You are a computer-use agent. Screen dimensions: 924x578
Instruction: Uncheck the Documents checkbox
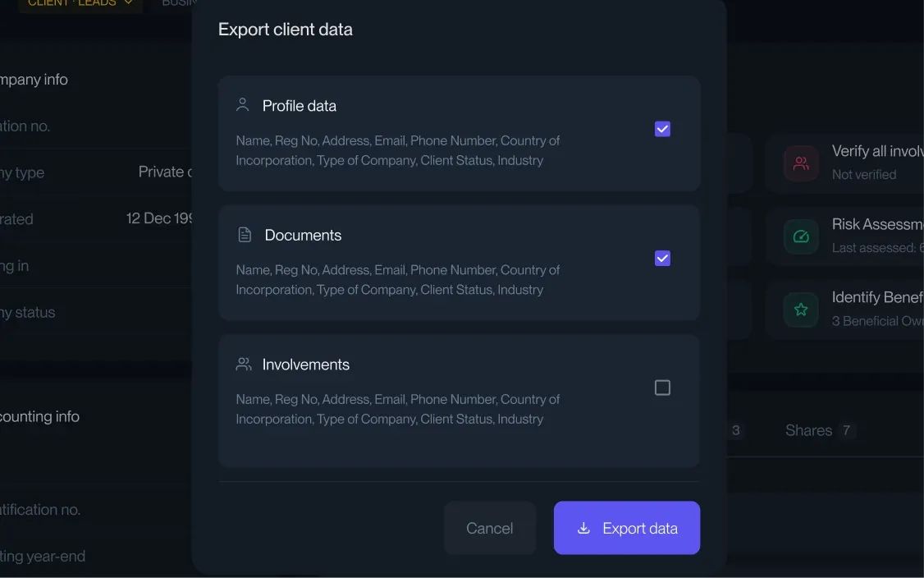[x=662, y=258]
